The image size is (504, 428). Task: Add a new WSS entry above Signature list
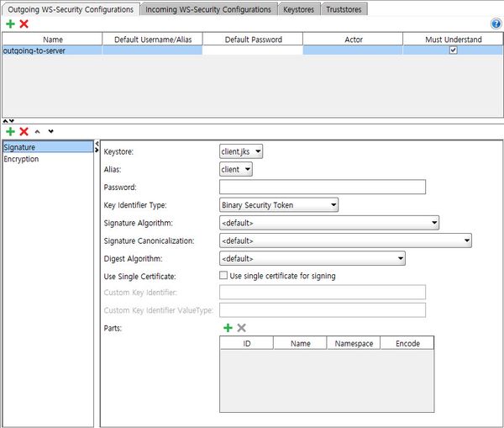[x=10, y=131]
